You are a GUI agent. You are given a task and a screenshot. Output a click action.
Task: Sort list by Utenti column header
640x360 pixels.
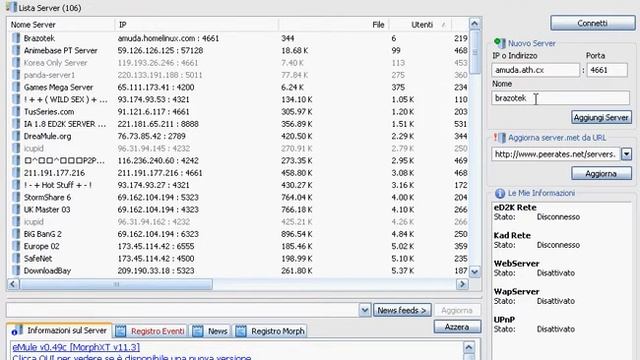coord(422,25)
